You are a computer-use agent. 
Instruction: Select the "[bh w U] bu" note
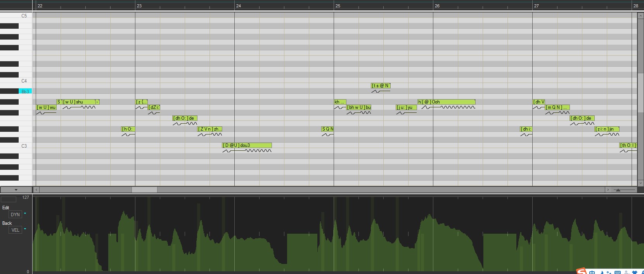coord(359,107)
